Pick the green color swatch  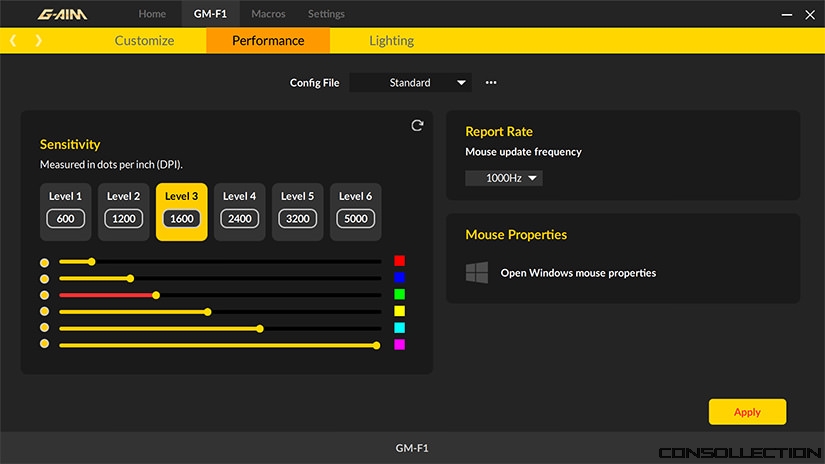399,294
